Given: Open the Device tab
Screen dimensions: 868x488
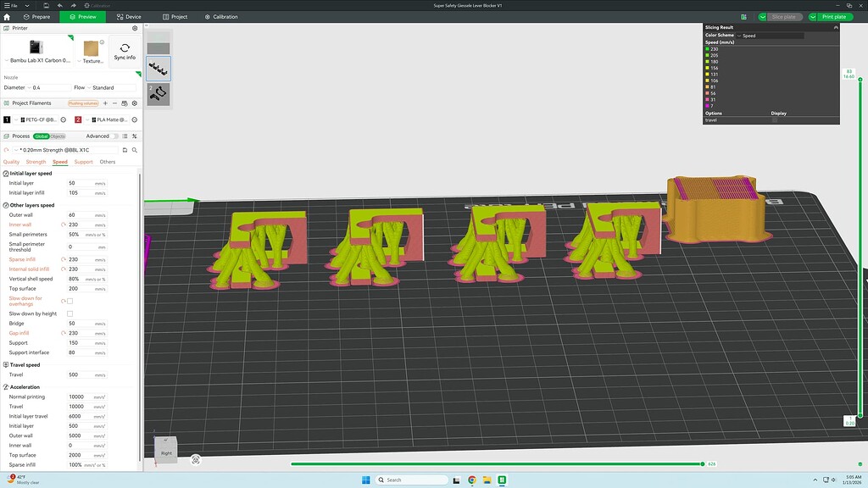Looking at the screenshot, I should coord(129,17).
